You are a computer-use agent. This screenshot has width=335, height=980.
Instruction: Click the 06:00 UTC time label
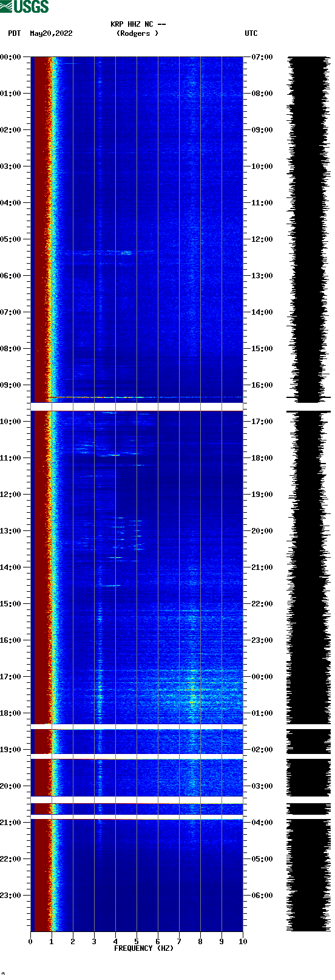pos(262,896)
